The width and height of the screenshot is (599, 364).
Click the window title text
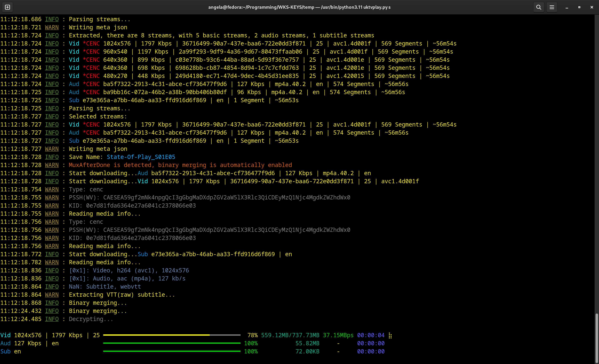(x=299, y=7)
